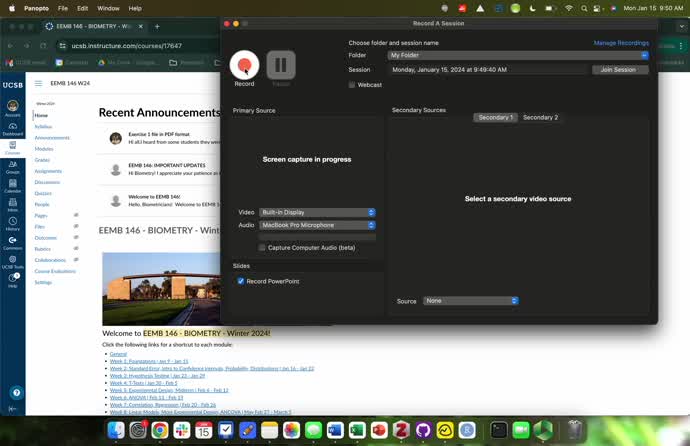Enable Capture Computer Audio (beta) checkbox

(x=262, y=247)
